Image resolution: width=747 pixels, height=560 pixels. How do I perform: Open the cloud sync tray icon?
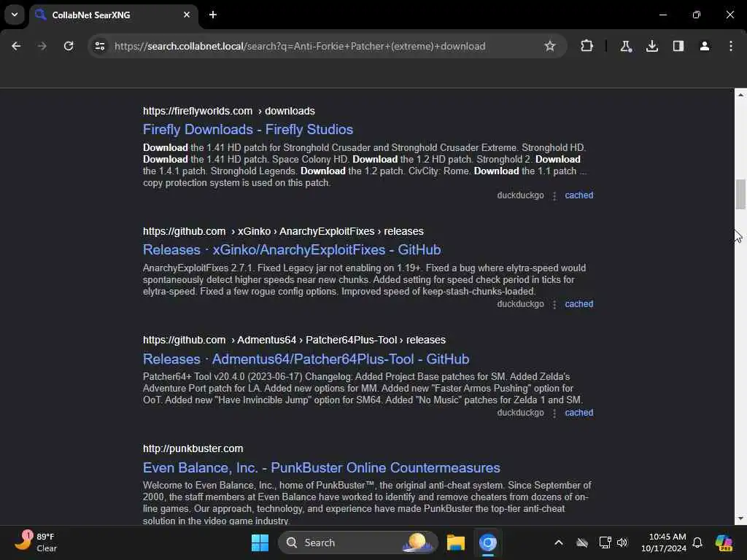point(581,542)
